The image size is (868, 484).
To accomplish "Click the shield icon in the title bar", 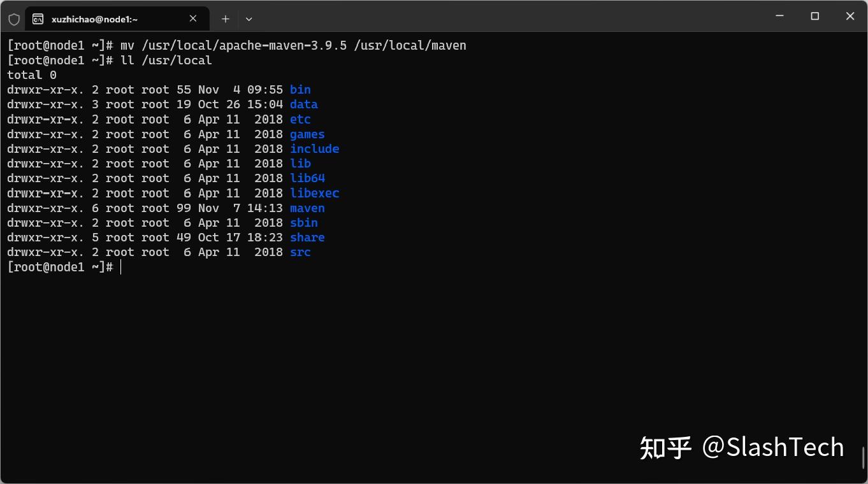I will [x=13, y=18].
